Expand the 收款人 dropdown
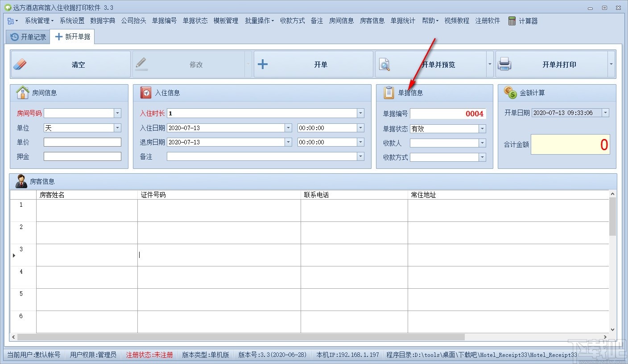The image size is (628, 364). tap(482, 143)
